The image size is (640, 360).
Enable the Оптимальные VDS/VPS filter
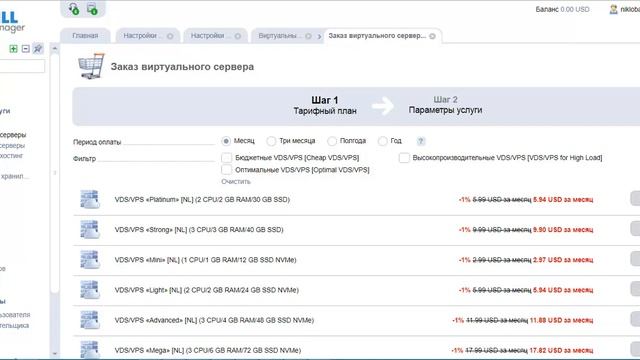coord(227,170)
